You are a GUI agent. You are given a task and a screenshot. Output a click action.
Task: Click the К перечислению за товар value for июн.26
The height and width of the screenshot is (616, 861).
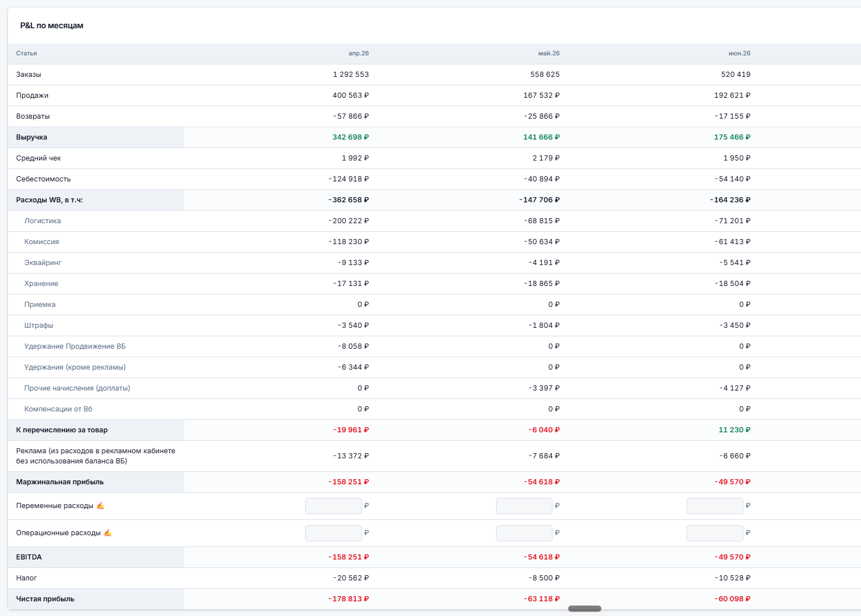pos(734,430)
